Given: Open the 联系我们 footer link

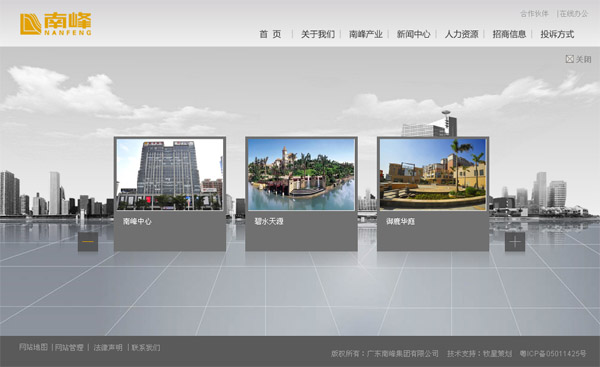Looking at the screenshot, I should pos(146,347).
